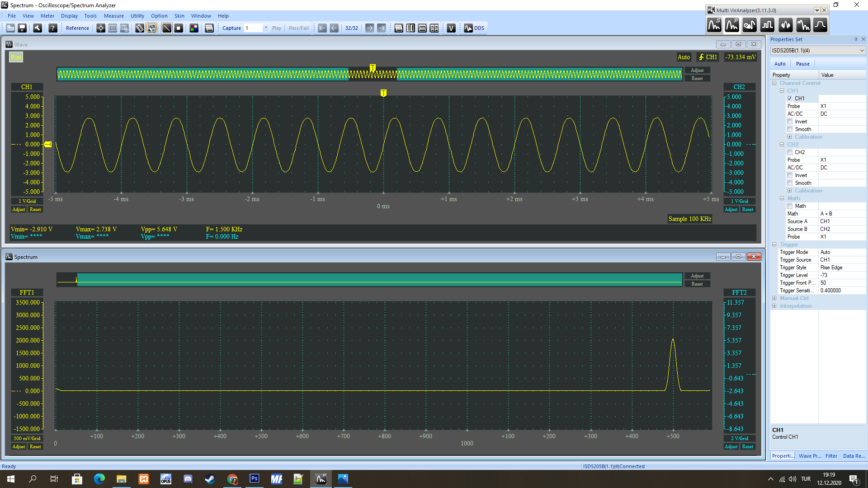The height and width of the screenshot is (488, 868).
Task: Click the diagonal line drawing-mode toolbar icon
Action: click(x=167, y=28)
